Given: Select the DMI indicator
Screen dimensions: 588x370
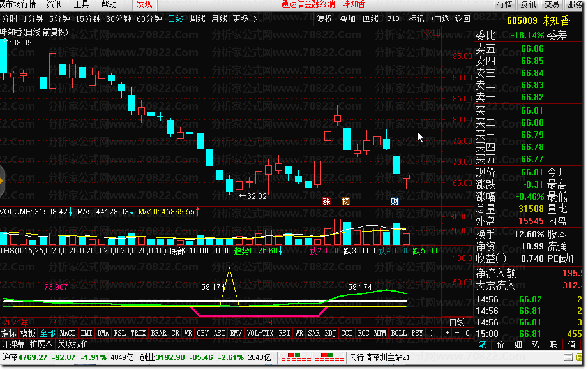Looking at the screenshot, I should [86, 333].
